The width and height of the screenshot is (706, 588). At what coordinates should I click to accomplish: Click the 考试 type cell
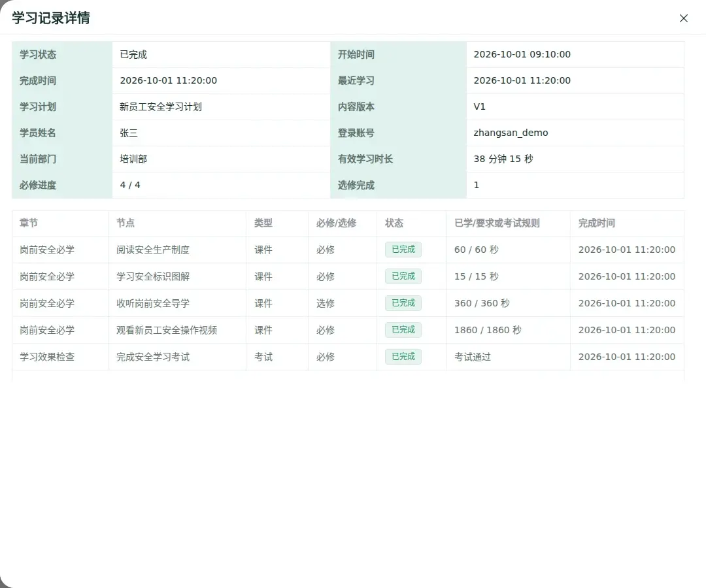[277, 357]
